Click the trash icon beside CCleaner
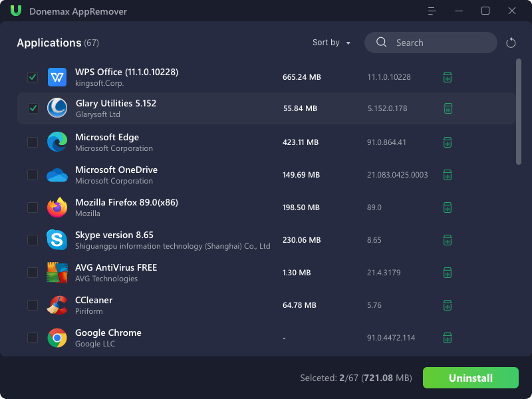This screenshot has height=399, width=532. [448, 305]
